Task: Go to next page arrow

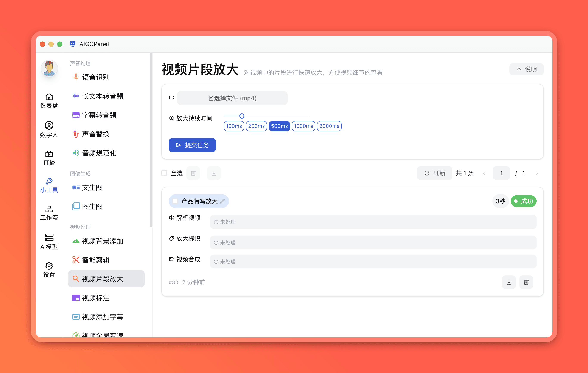Action: (537, 173)
